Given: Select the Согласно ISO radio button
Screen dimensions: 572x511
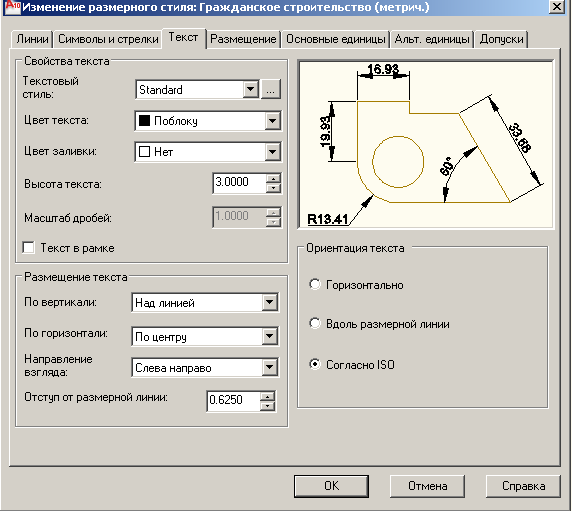Looking at the screenshot, I should pyautogui.click(x=314, y=364).
